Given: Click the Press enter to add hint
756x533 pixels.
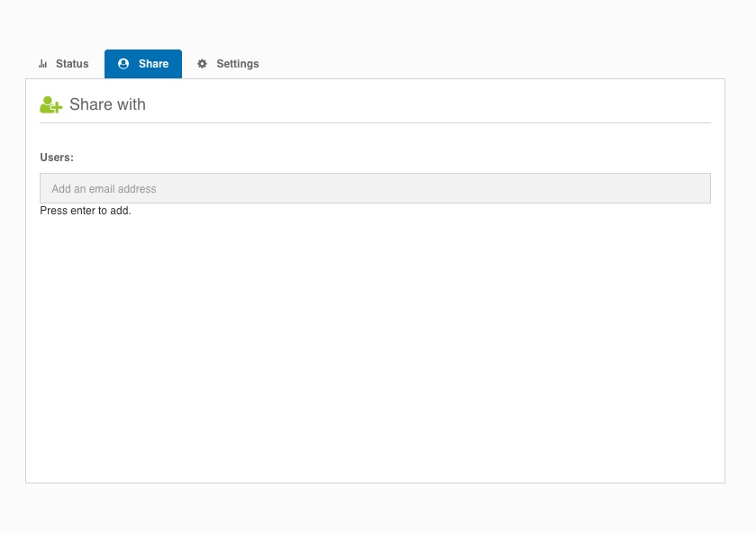Looking at the screenshot, I should 86,211.
